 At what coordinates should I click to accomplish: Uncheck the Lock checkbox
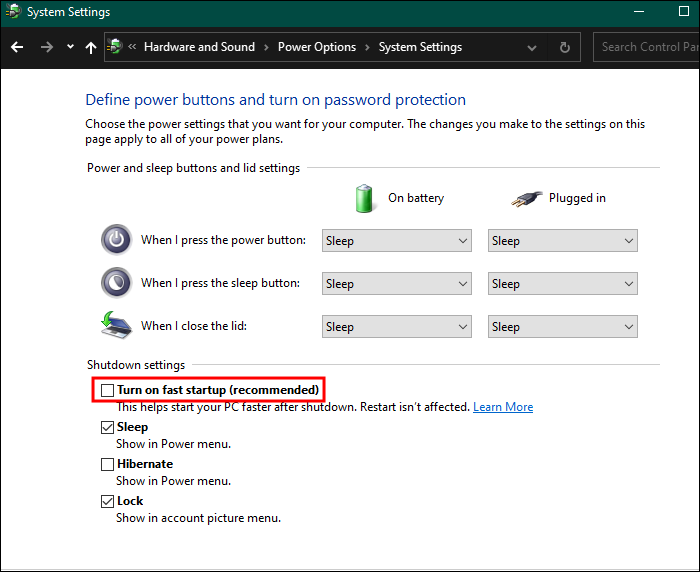[108, 501]
